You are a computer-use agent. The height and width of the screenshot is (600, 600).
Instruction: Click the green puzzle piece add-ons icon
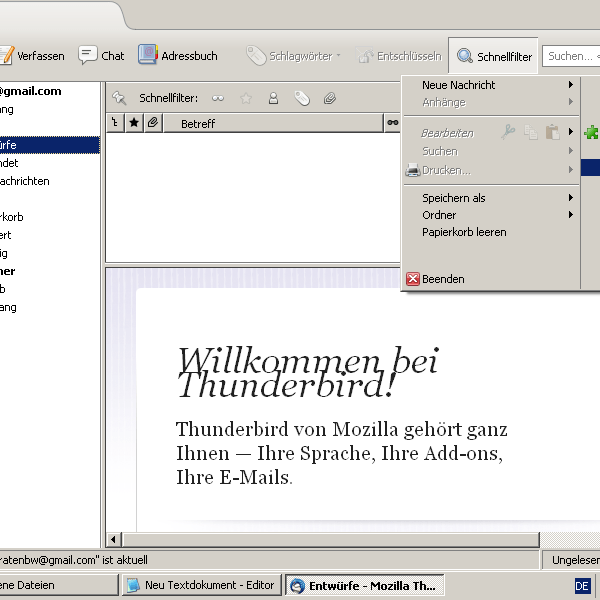pos(592,132)
